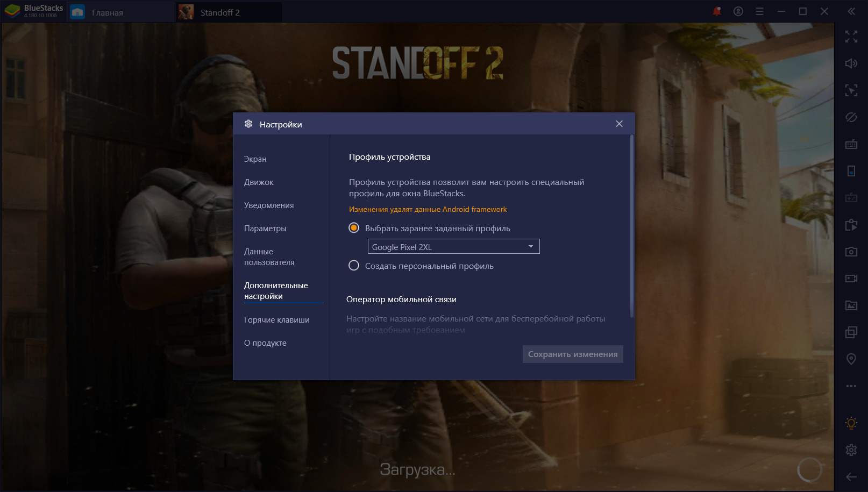Screen dimensions: 868x492
Task: Open more options with the three-dots icon
Action: (x=851, y=386)
